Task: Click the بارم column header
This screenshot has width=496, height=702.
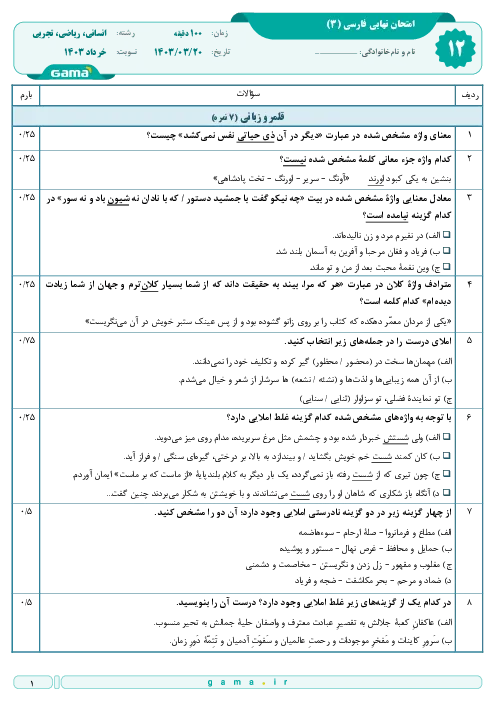Action: point(26,95)
